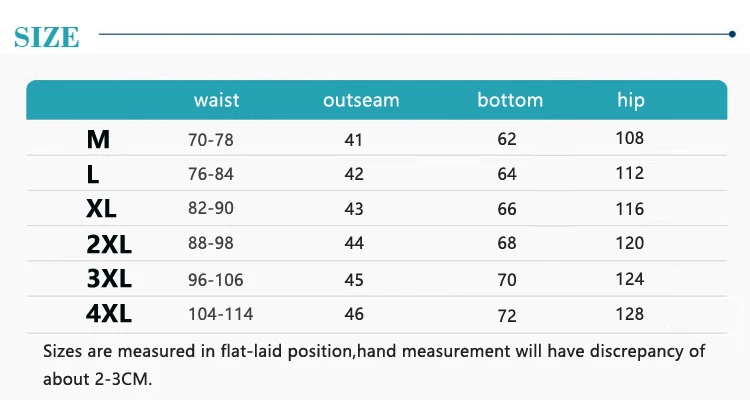Viewport: 750px width, 400px height.
Task: Select the M size row label
Action: tap(98, 140)
